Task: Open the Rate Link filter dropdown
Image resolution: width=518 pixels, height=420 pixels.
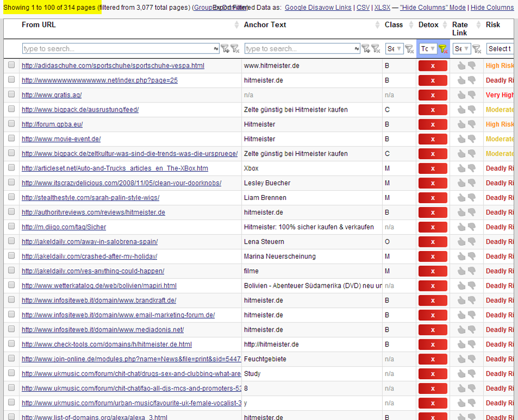Action: coord(461,49)
